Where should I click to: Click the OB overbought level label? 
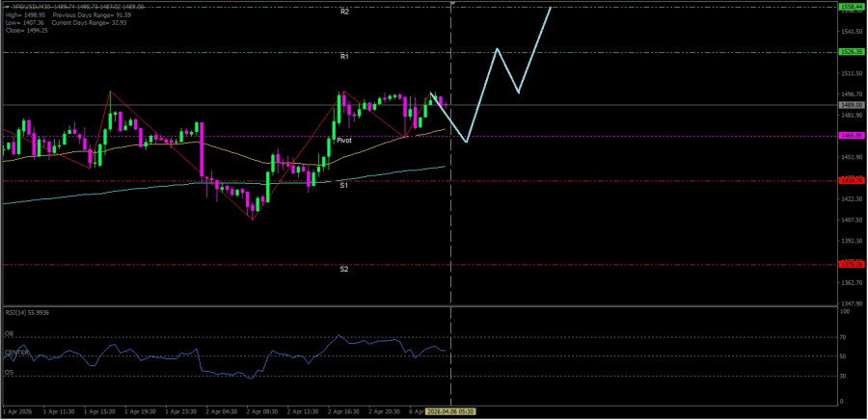click(9, 334)
